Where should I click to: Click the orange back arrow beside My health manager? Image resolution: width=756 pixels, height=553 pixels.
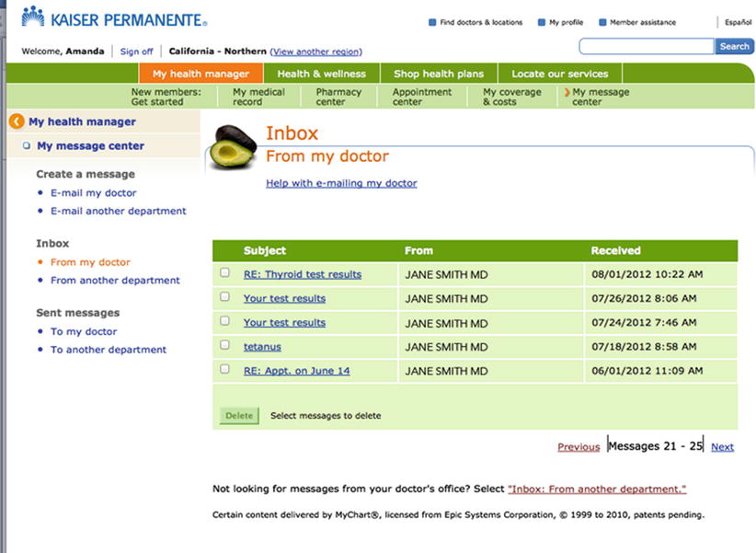[17, 121]
